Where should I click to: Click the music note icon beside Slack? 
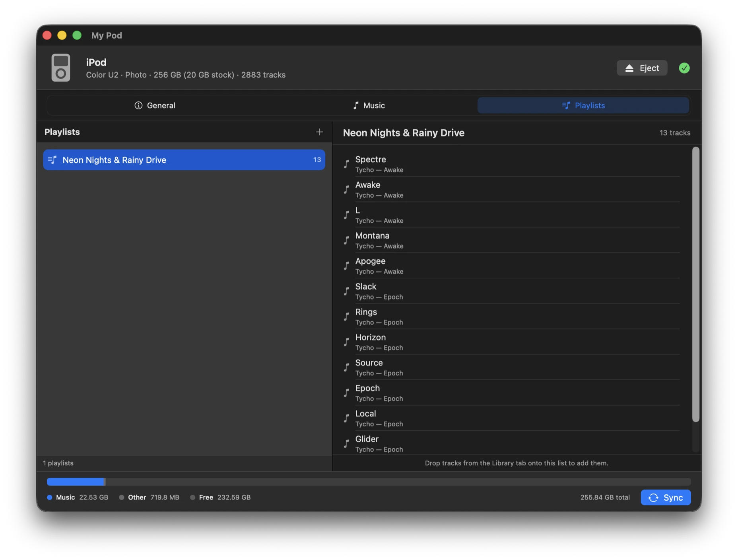click(346, 291)
